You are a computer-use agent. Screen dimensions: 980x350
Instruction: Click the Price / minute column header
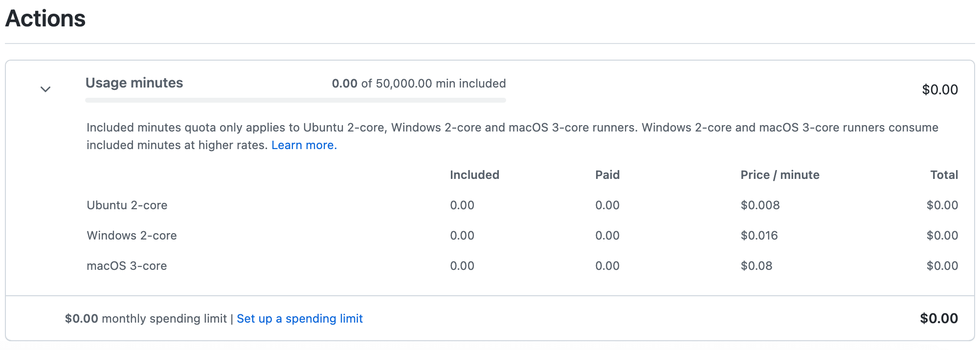tap(780, 175)
